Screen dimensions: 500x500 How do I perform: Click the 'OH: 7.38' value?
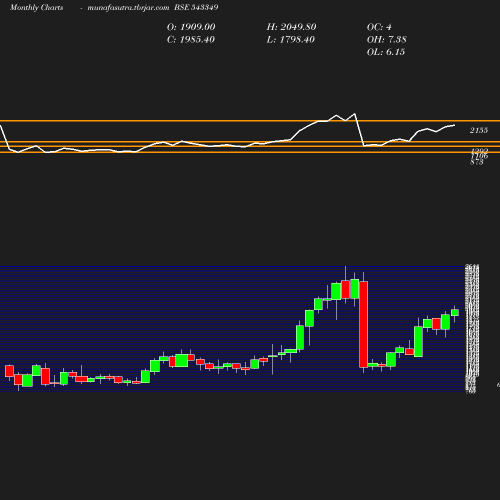point(387,39)
